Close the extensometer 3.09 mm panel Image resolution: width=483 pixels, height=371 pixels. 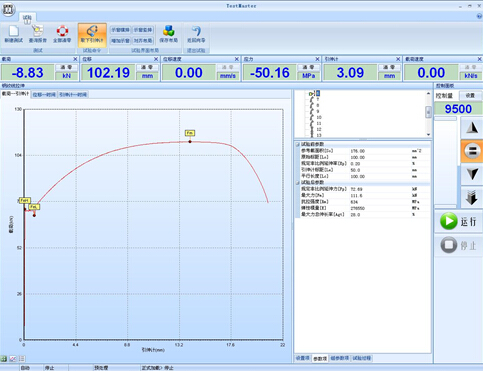[x=398, y=59]
